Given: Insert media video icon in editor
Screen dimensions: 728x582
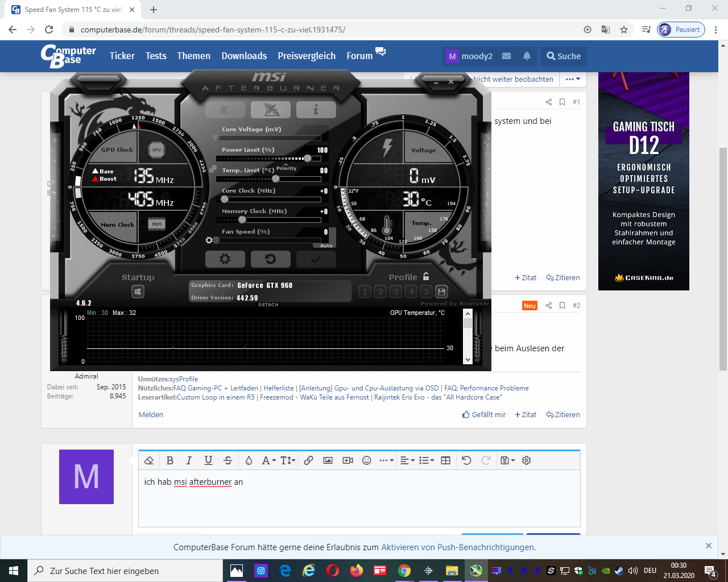Looking at the screenshot, I should (x=348, y=460).
